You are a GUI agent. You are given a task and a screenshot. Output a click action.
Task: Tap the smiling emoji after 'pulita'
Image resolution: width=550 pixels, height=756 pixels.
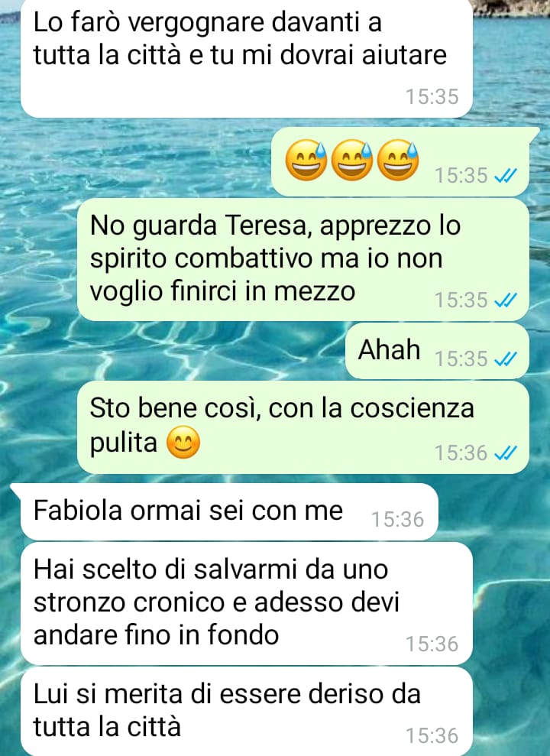pyautogui.click(x=183, y=442)
